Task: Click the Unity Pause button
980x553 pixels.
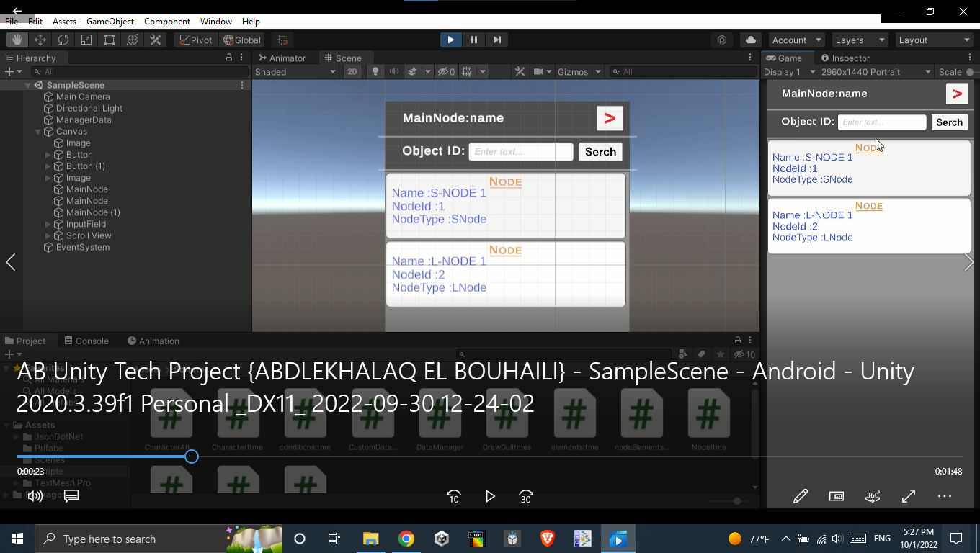Action: (x=474, y=40)
